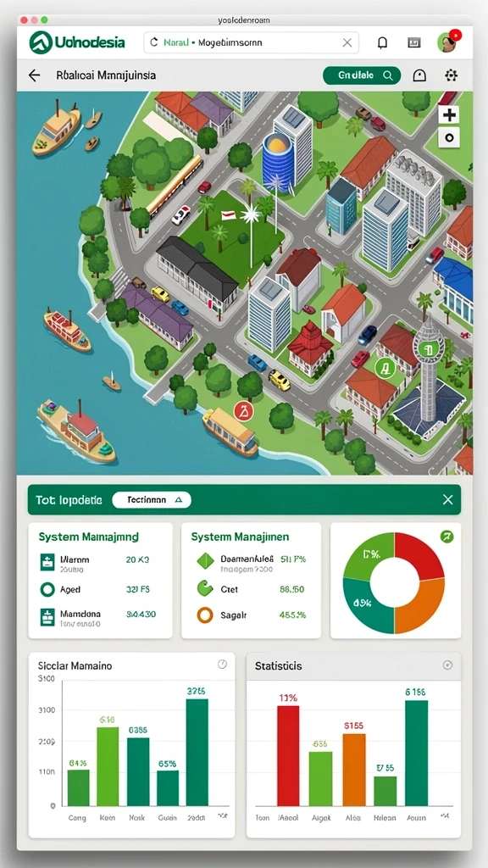The image size is (488, 868).
Task: Click the map locate circle button
Action: coord(449,137)
